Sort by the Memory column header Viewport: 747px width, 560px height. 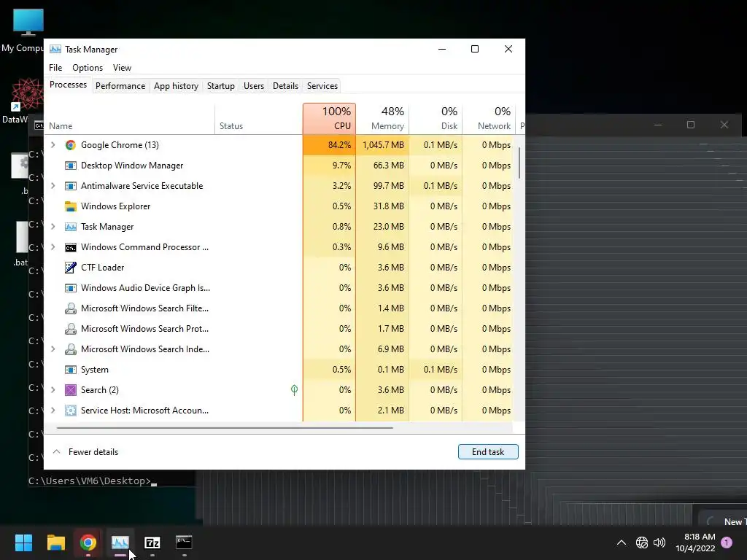tap(382, 119)
